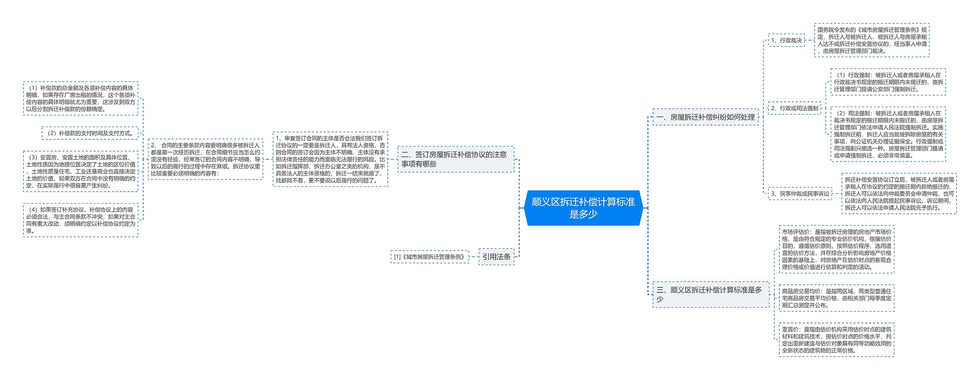
Task: Click the 重置价 definition node
Action: pos(836,340)
